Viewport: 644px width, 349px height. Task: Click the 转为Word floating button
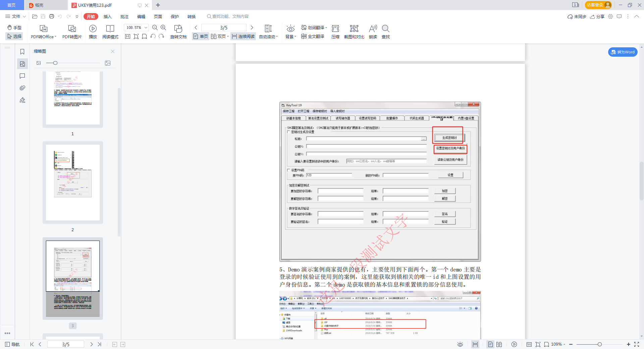[623, 52]
